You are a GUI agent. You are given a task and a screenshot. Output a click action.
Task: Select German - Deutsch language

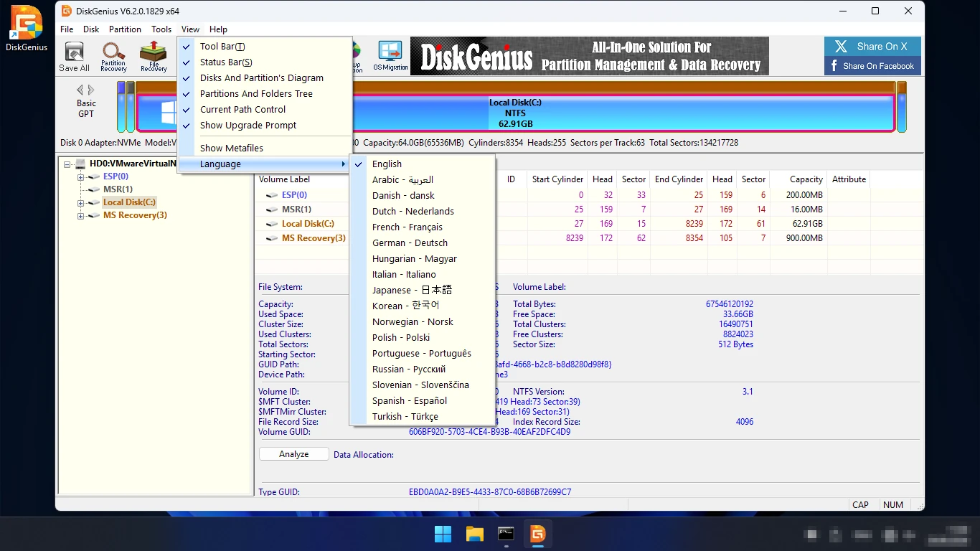click(x=423, y=243)
